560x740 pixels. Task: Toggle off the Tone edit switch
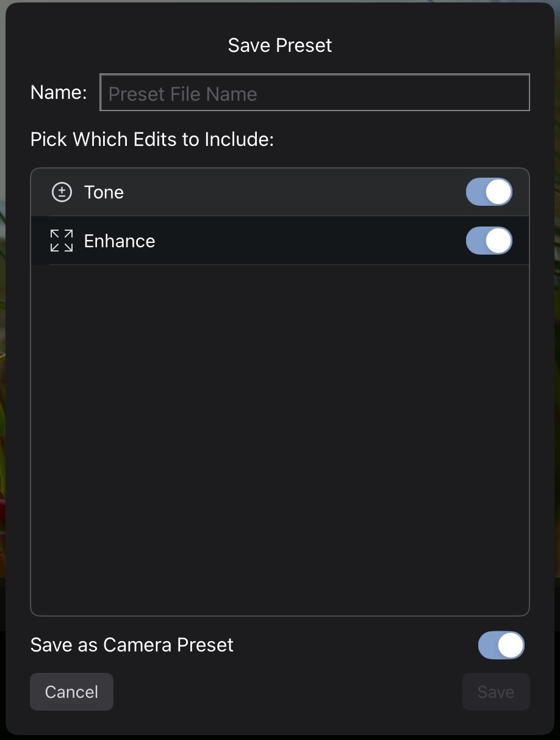(489, 192)
